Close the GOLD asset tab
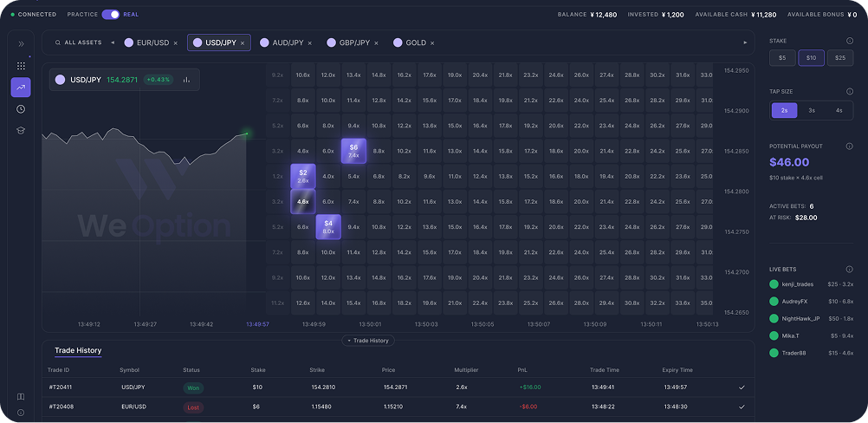This screenshot has width=868, height=423. click(432, 43)
